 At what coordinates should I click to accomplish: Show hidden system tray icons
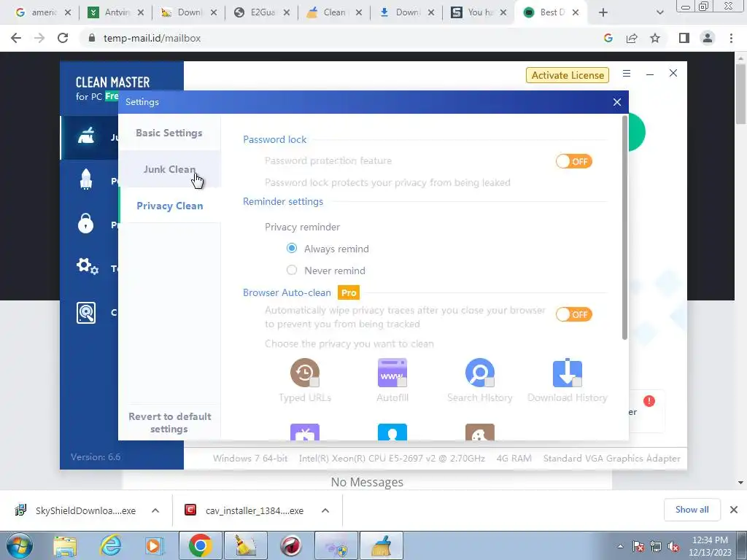[620, 546]
